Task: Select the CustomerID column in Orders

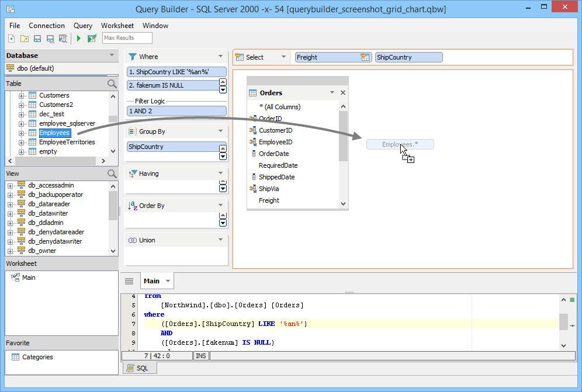Action: [275, 130]
